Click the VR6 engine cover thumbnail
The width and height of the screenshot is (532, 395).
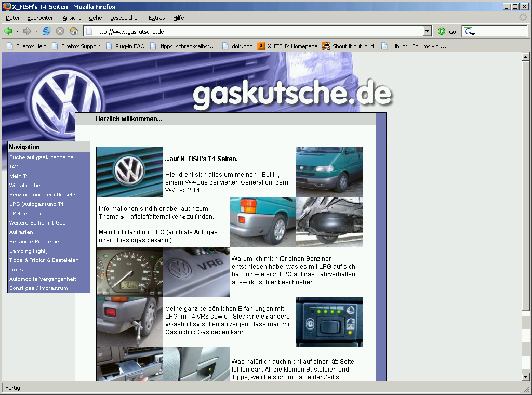[x=196, y=272]
